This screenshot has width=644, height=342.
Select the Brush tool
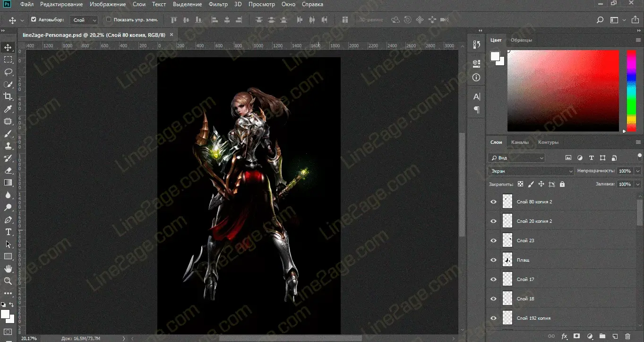[8, 134]
